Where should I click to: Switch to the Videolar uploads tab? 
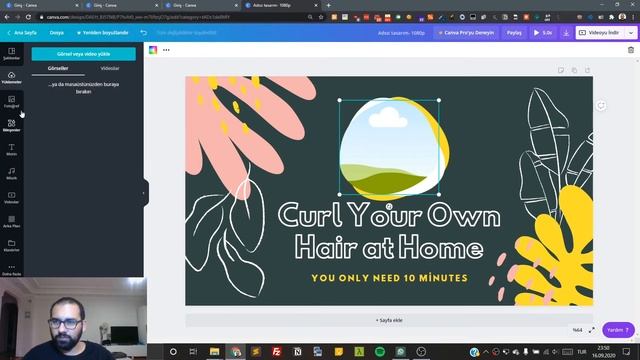coord(110,68)
